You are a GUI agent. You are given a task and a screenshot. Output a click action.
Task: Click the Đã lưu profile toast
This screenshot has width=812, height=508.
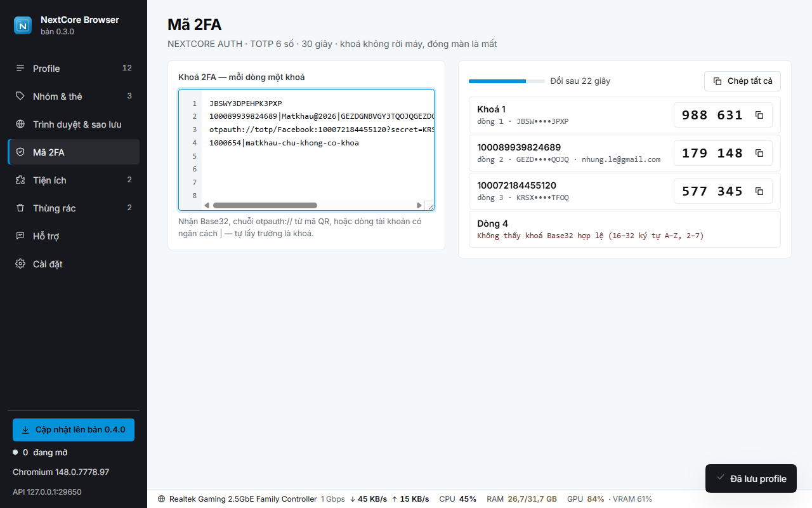pos(751,479)
